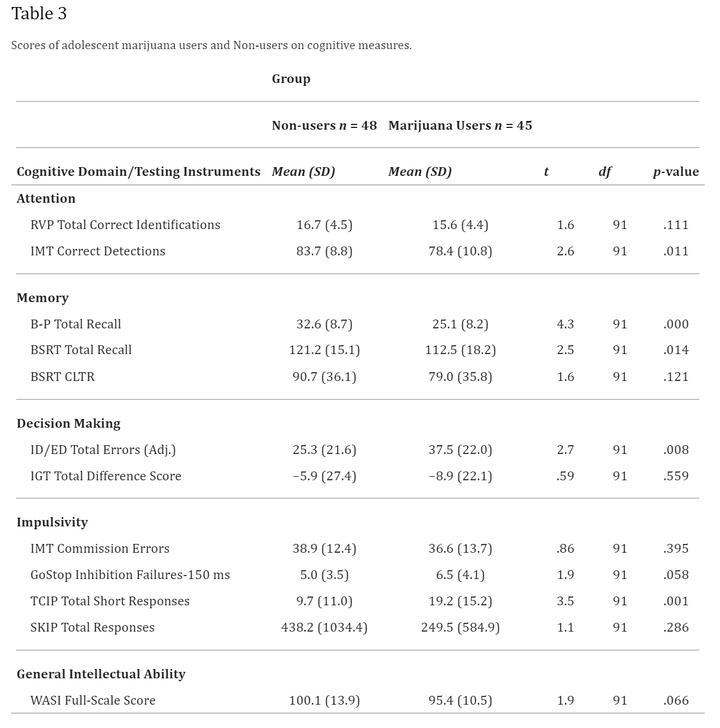Click the "Marijuana Users n = 45" header
The image size is (720, 728).
pos(460,126)
